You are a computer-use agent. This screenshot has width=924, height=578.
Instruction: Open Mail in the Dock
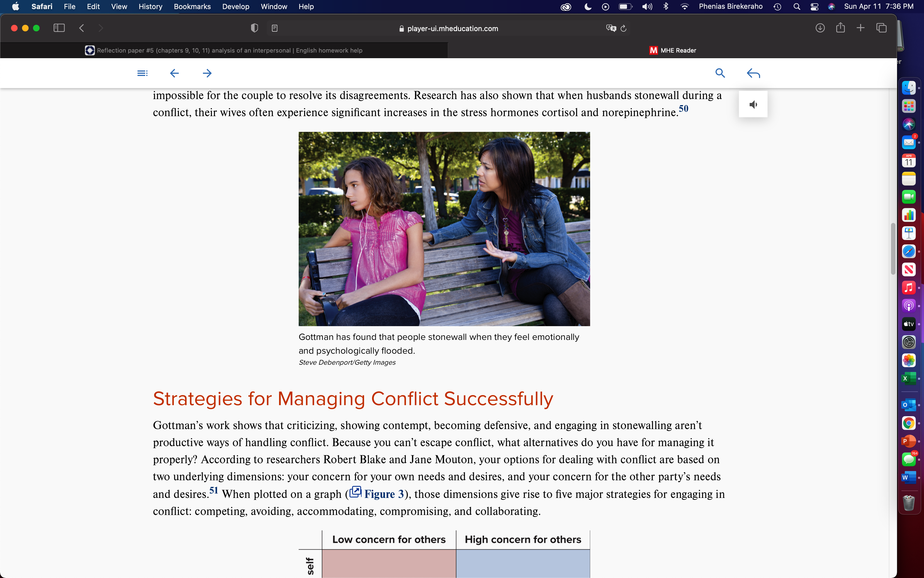[909, 142]
